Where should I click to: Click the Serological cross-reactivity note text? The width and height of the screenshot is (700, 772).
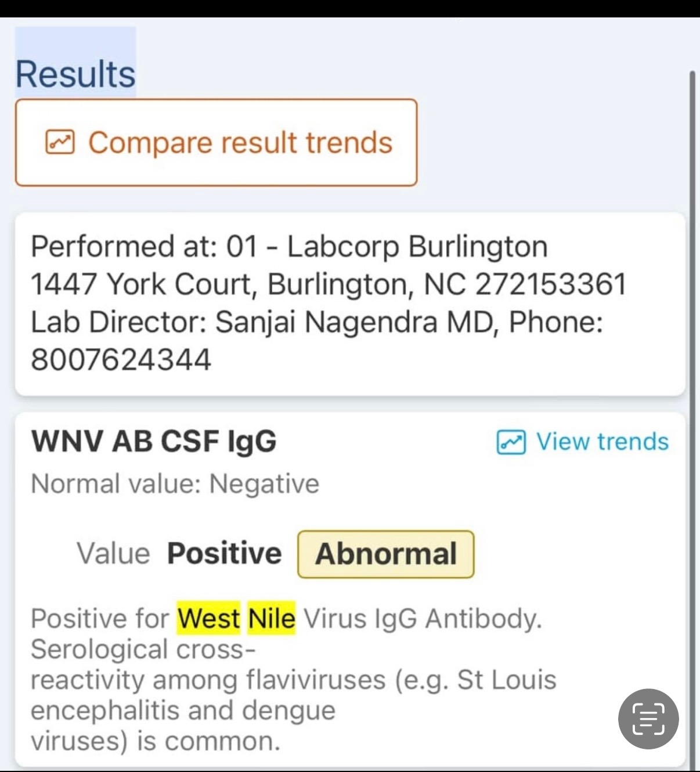(x=143, y=649)
